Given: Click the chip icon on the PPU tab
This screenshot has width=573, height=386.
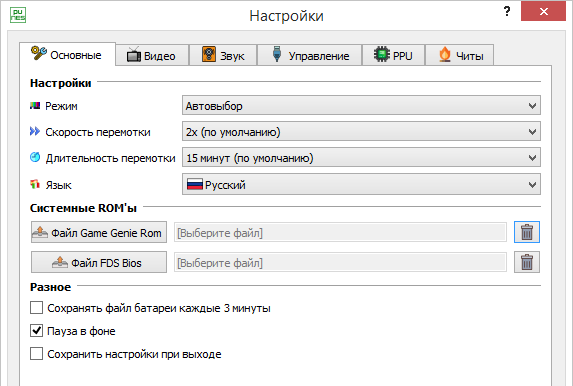Looking at the screenshot, I should click(382, 54).
